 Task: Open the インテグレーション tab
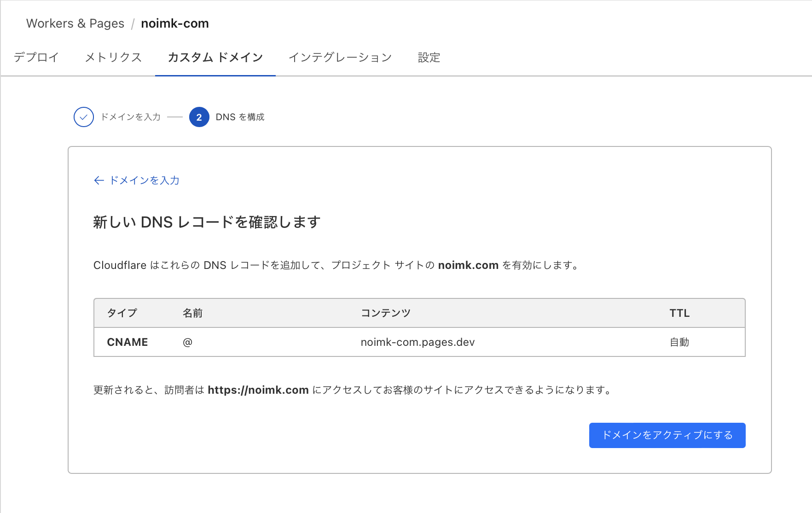[x=340, y=57]
